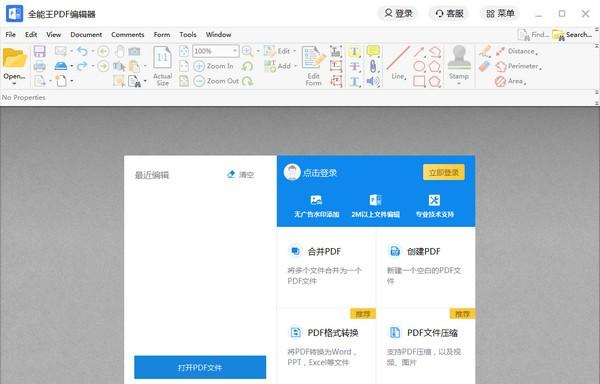
Task: Select the Sound annotation tool
Action: (373, 81)
